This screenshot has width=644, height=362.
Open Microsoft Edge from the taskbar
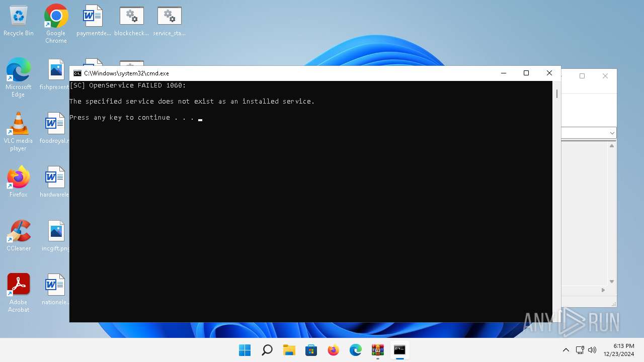pyautogui.click(x=356, y=350)
